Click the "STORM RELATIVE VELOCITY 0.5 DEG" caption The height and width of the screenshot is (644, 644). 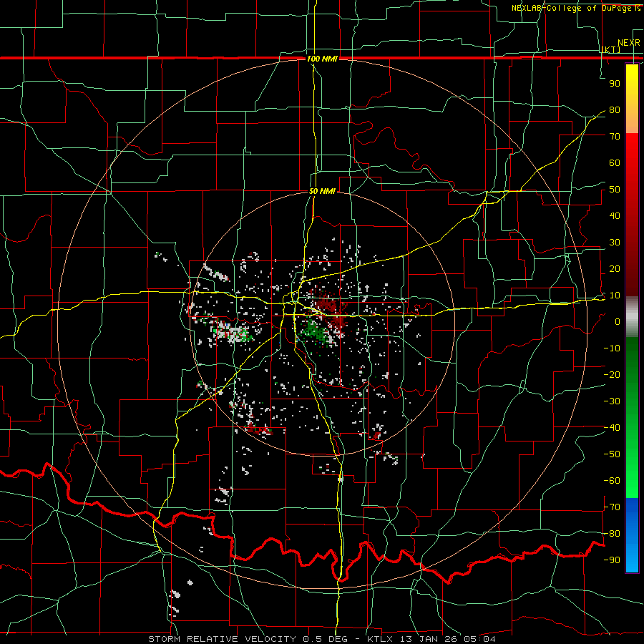[248, 639]
